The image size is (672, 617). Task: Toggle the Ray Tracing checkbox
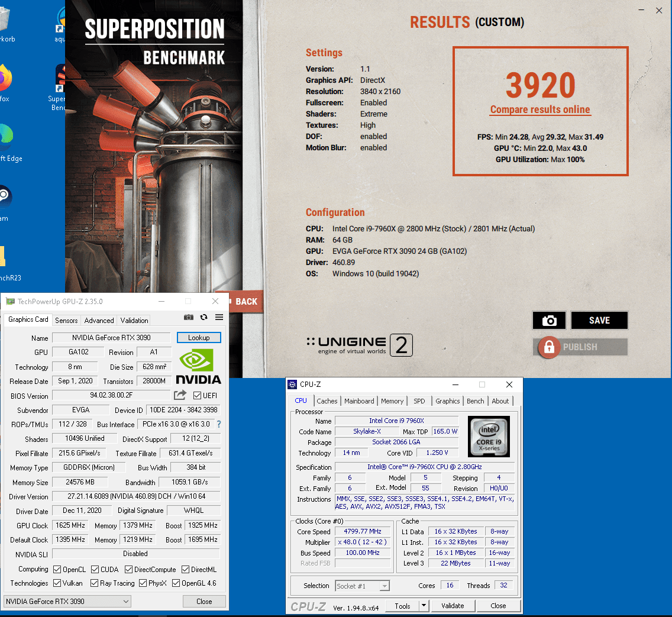(94, 583)
